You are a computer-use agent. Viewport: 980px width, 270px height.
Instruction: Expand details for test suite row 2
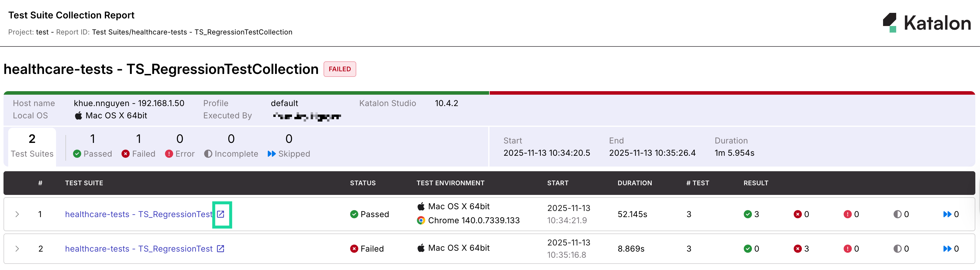18,248
